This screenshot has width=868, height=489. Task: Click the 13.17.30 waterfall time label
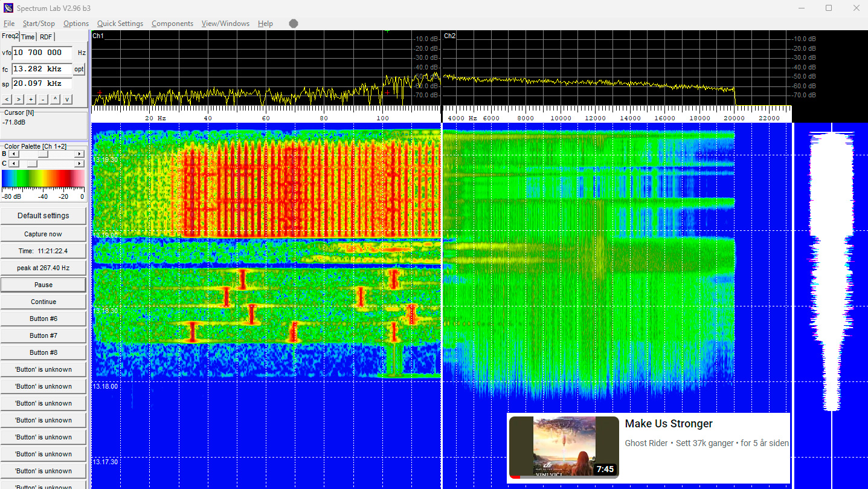click(104, 462)
